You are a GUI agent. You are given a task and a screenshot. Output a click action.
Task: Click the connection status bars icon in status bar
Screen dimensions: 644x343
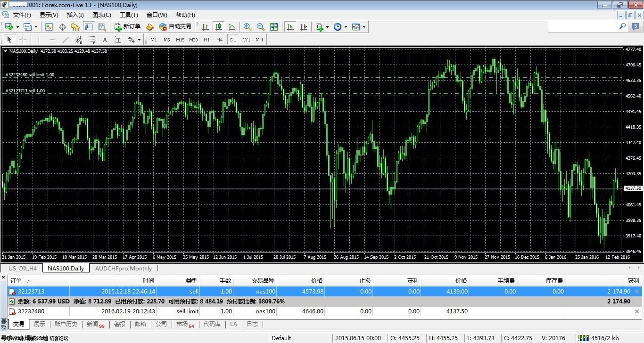(584, 338)
